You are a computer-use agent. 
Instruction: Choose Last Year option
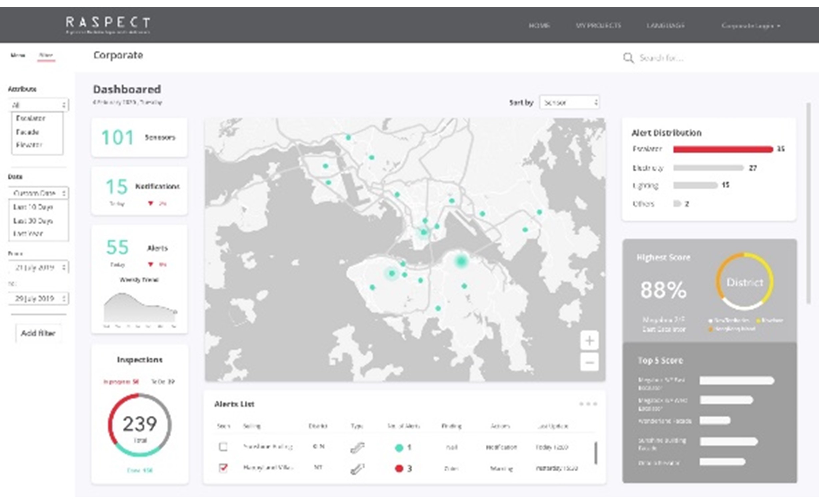[28, 233]
